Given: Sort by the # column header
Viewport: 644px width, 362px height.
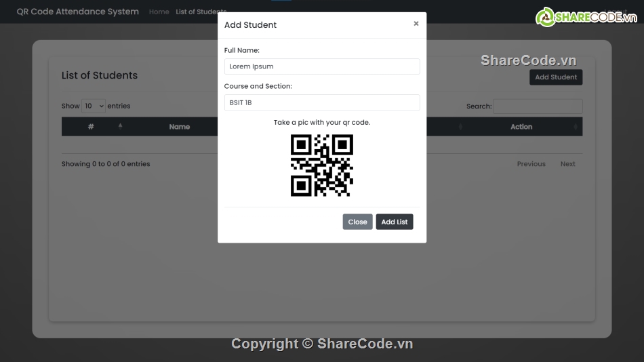Looking at the screenshot, I should coord(94,127).
